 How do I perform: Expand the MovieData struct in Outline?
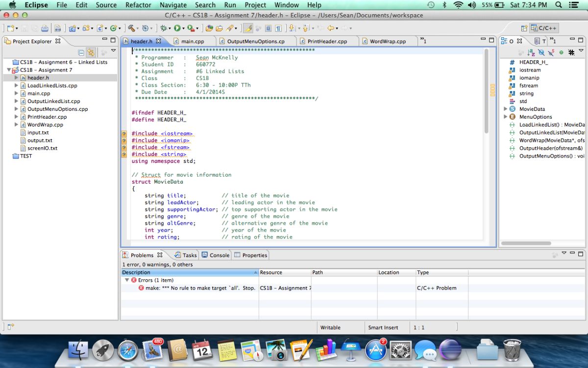point(506,109)
